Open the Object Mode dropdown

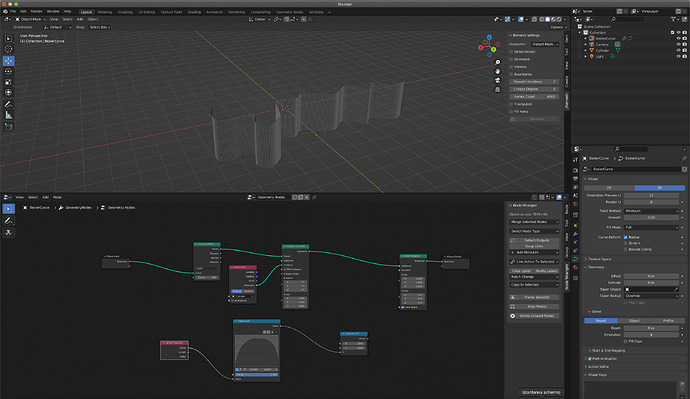pyautogui.click(x=30, y=19)
